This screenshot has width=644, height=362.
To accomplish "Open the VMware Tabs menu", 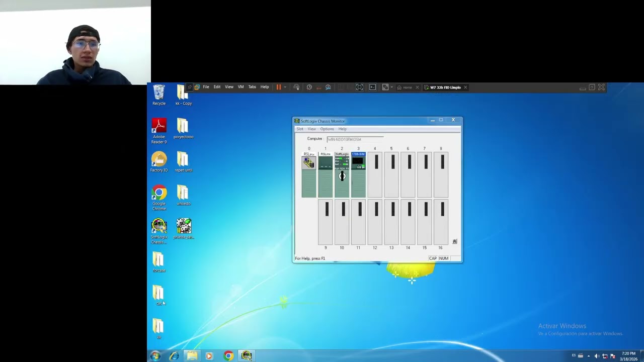I will pyautogui.click(x=252, y=87).
